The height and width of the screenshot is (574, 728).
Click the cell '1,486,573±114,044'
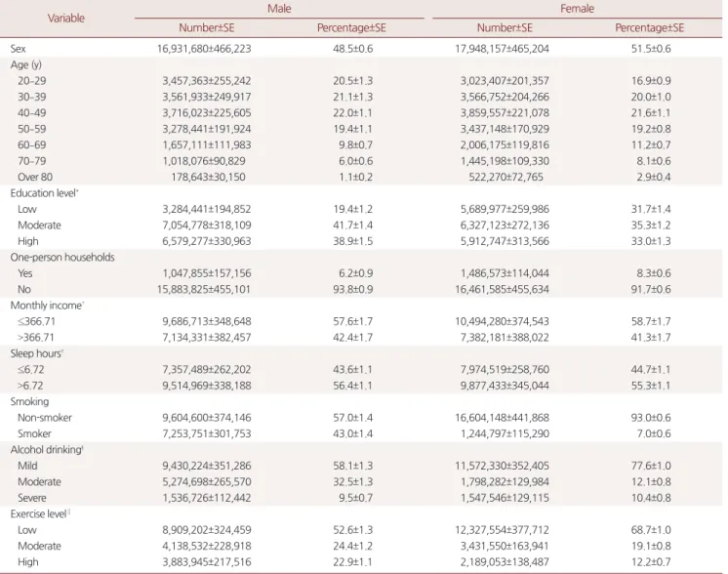coord(505,273)
